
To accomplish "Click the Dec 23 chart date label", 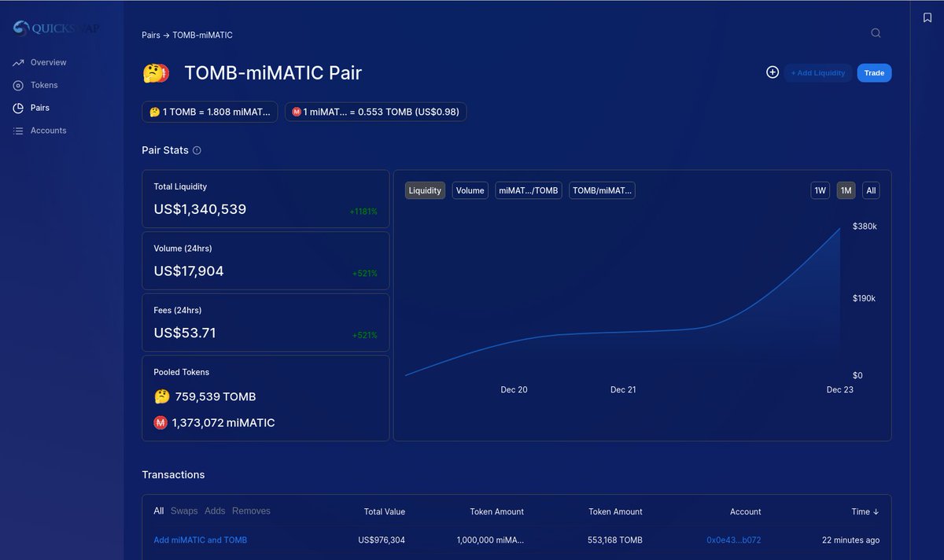I will (839, 390).
